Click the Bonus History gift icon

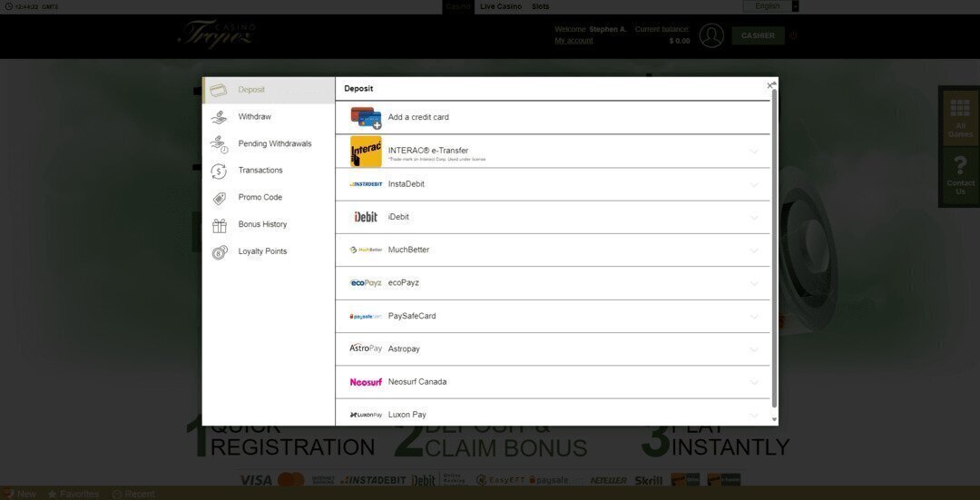219,225
